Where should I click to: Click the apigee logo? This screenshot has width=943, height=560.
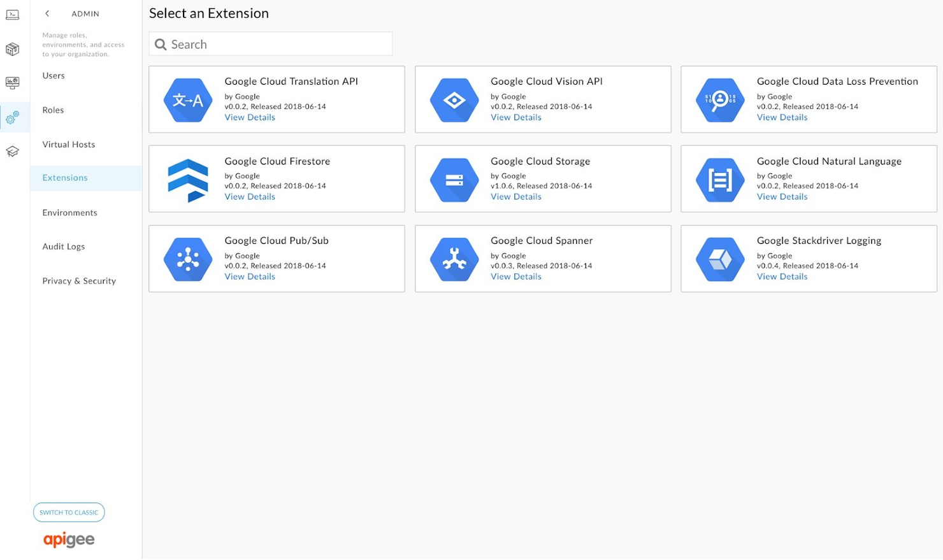point(68,539)
